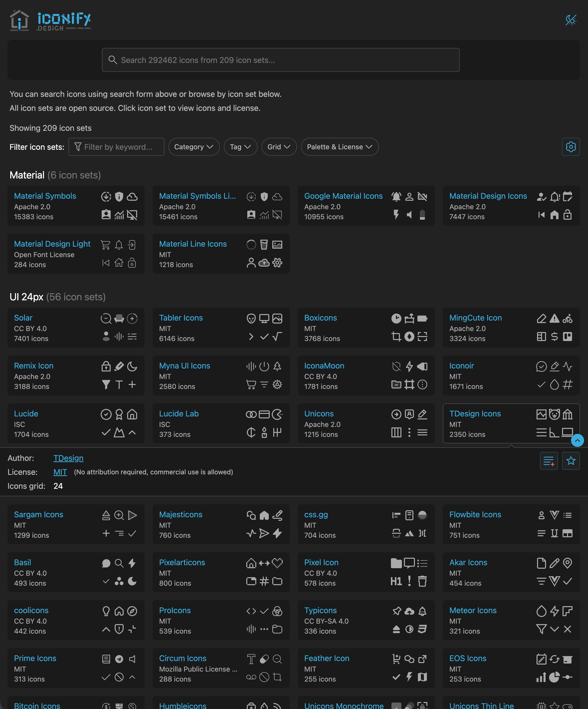The width and height of the screenshot is (588, 709).
Task: Click the filter funnel icon in the keyword field
Action: pos(78,147)
